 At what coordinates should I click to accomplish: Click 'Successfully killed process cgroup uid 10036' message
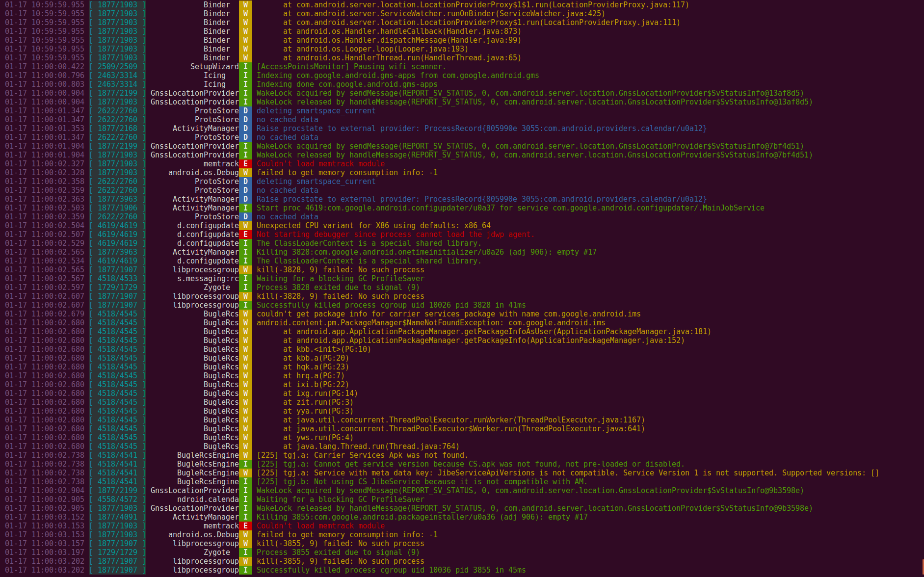click(x=391, y=570)
